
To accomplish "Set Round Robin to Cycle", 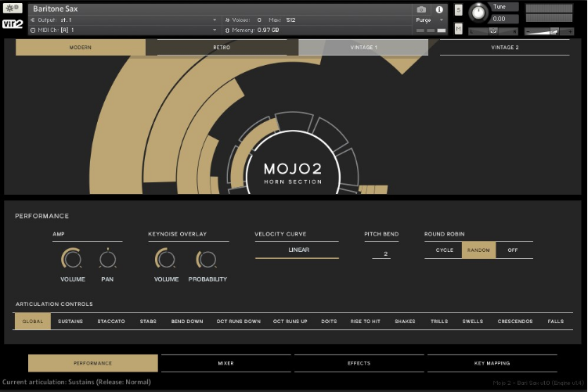I will (x=445, y=250).
